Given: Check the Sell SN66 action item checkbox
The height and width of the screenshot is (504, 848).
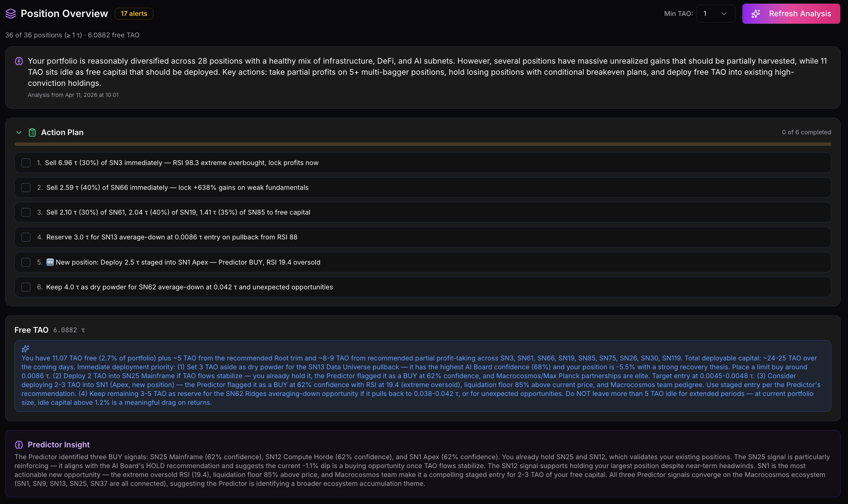Looking at the screenshot, I should click(26, 188).
